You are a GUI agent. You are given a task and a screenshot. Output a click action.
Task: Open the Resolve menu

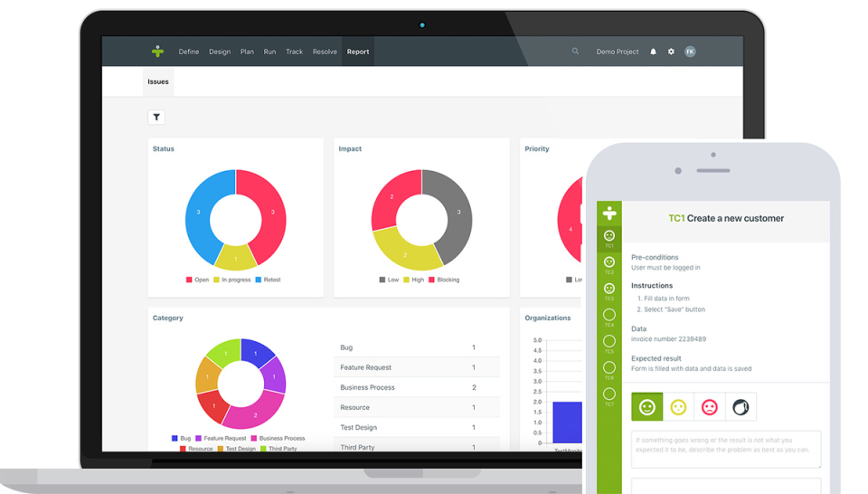tap(325, 52)
